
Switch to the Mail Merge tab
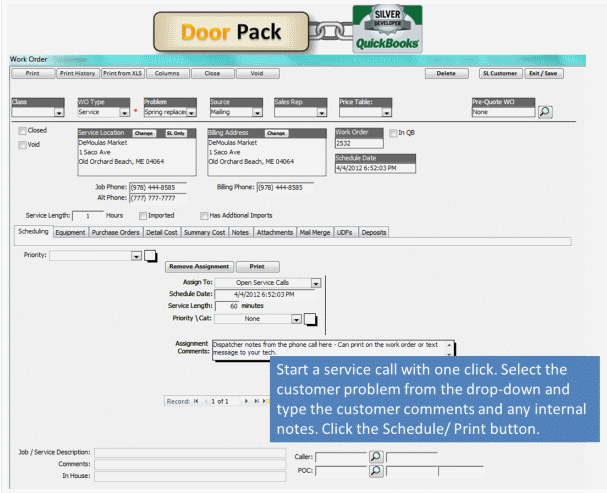315,232
